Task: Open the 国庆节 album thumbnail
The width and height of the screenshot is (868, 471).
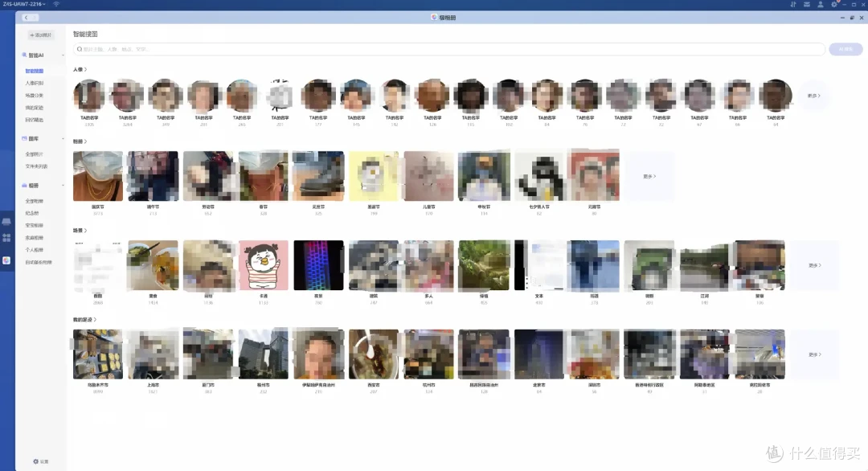Action: (x=98, y=176)
